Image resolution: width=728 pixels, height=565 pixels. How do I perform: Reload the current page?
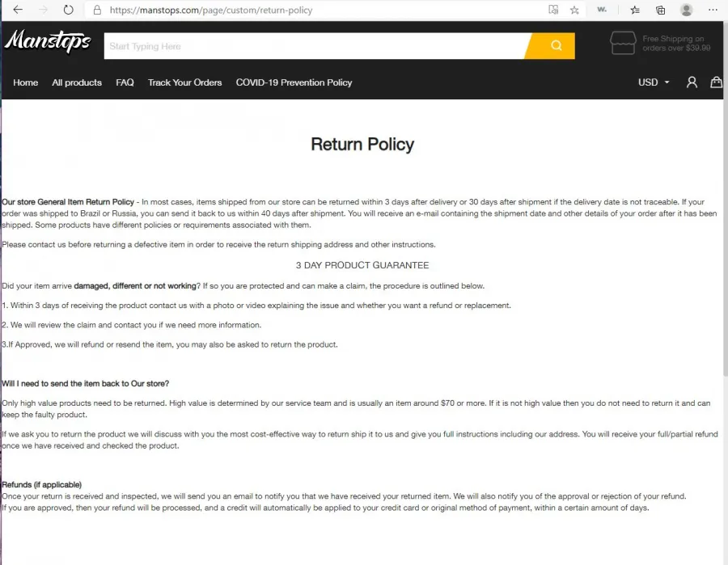[68, 10]
